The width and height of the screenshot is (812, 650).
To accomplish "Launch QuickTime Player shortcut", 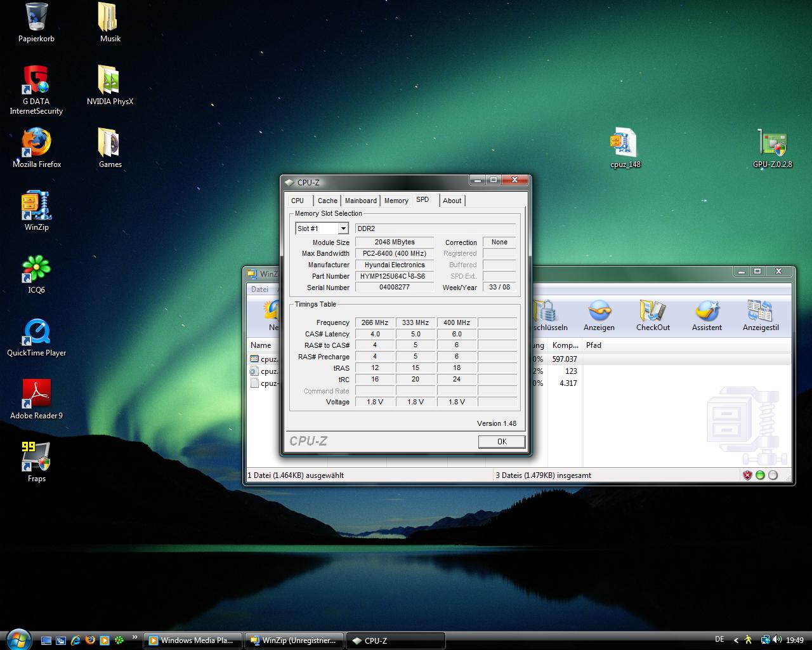I will 36,331.
